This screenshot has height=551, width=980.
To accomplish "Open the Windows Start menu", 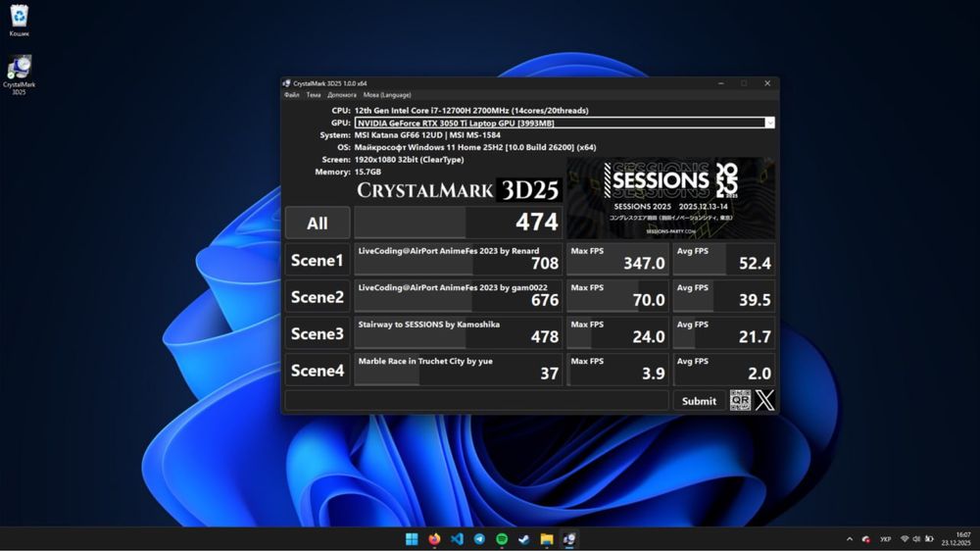I will (x=412, y=539).
